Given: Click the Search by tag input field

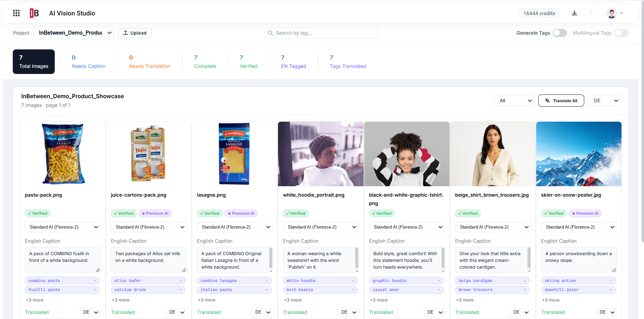Looking at the screenshot, I should [321, 33].
